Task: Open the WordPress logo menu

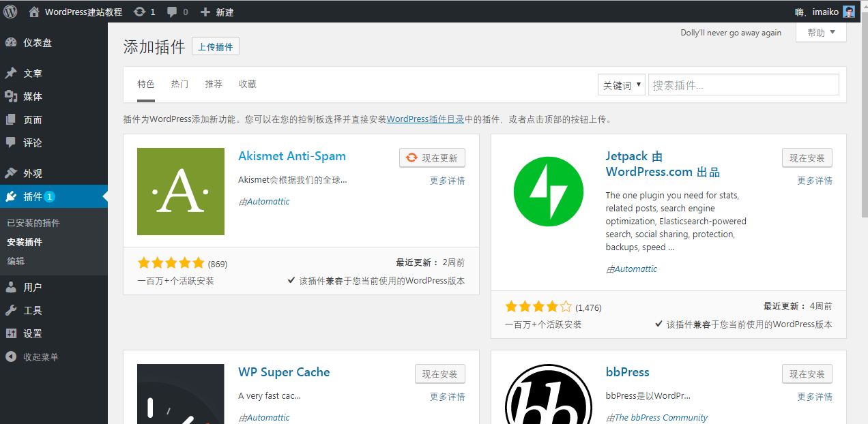Action: (10, 12)
